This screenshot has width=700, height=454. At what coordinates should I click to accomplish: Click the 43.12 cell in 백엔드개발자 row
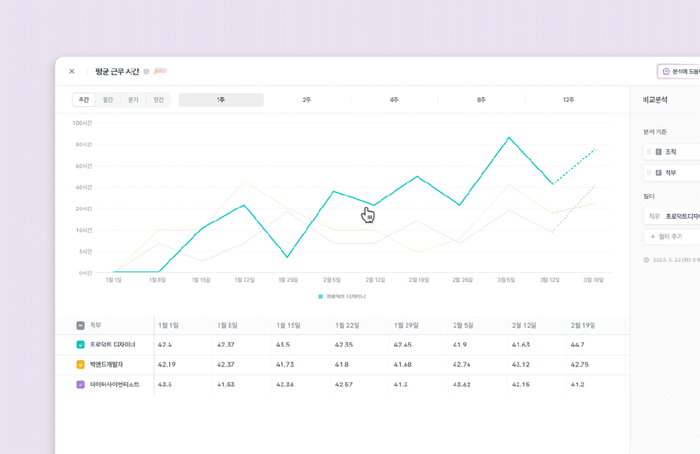(521, 364)
